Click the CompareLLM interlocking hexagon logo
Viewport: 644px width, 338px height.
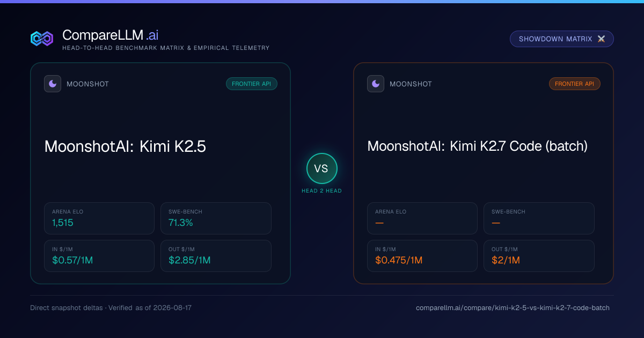point(42,39)
